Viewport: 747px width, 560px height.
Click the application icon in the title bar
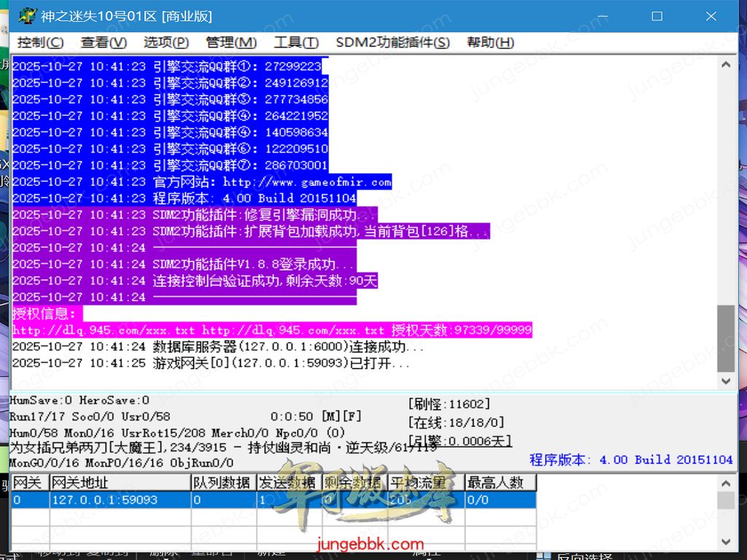27,15
